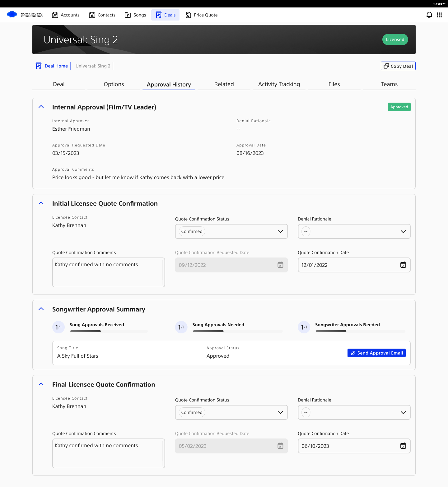
Task: Collapse Songwriter Approval Summary section
Action: pos(41,309)
